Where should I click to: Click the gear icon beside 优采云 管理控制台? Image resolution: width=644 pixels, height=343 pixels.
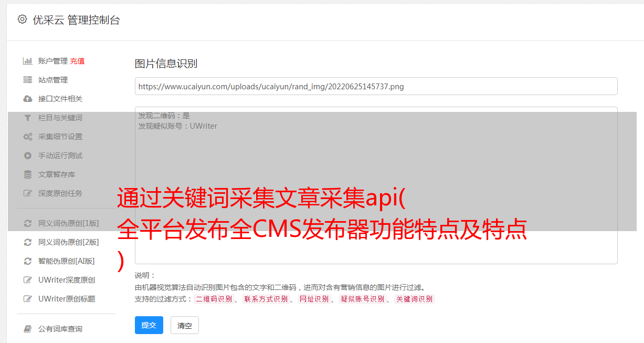[22, 19]
